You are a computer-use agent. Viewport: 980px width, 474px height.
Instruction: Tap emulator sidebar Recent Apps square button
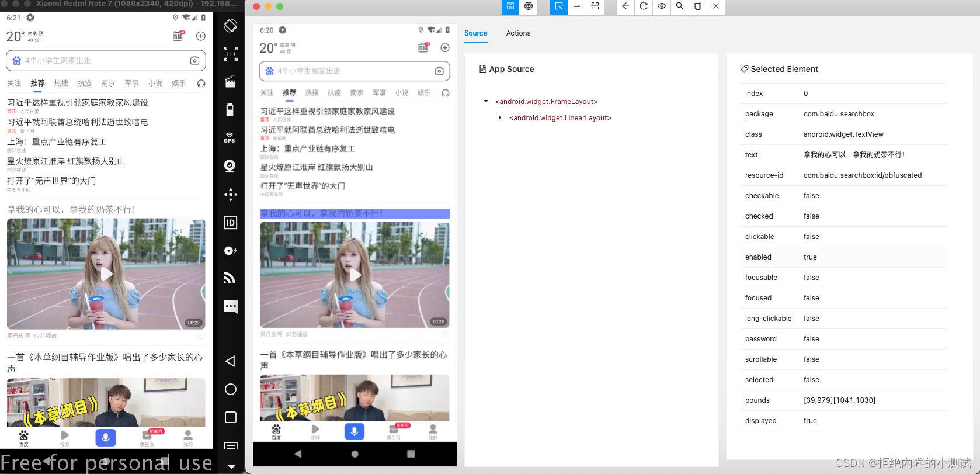(x=231, y=417)
